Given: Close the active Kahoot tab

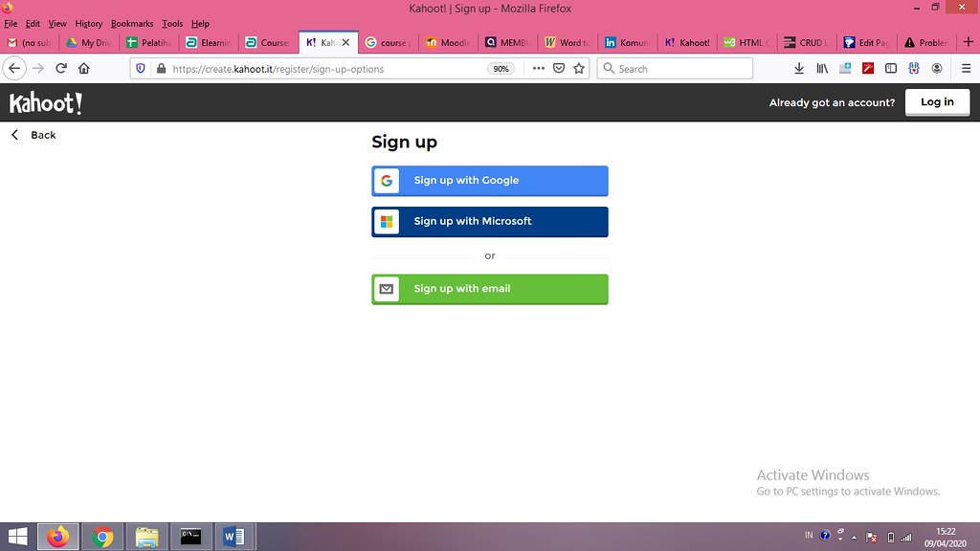Looking at the screenshot, I should (x=345, y=42).
